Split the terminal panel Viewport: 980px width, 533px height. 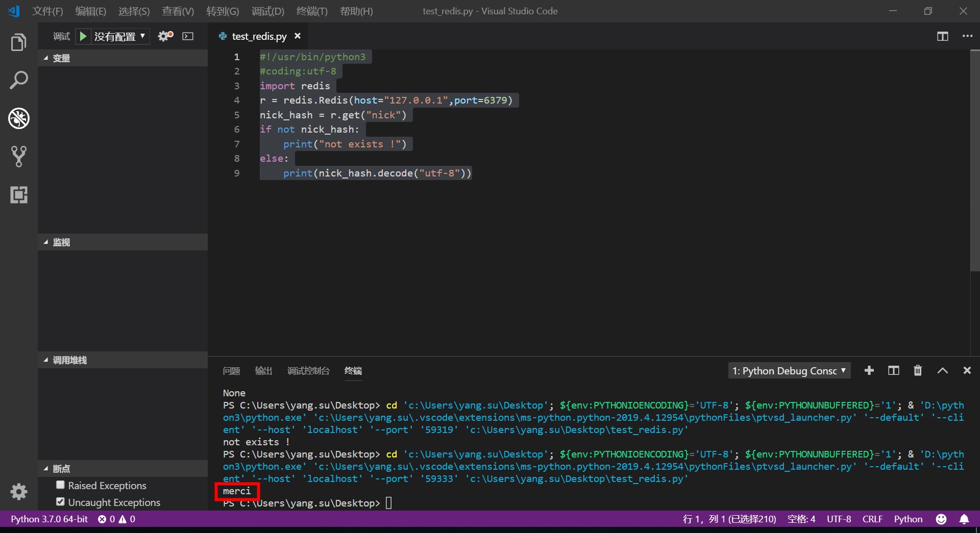pyautogui.click(x=893, y=371)
